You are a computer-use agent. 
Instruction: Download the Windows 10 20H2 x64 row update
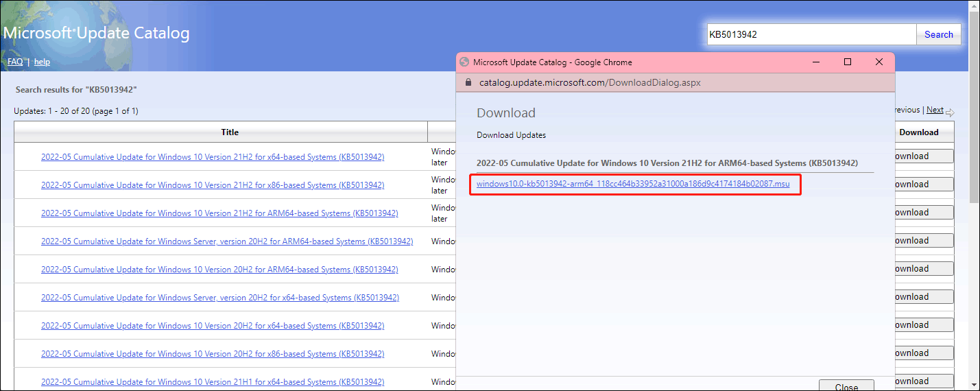(924, 324)
